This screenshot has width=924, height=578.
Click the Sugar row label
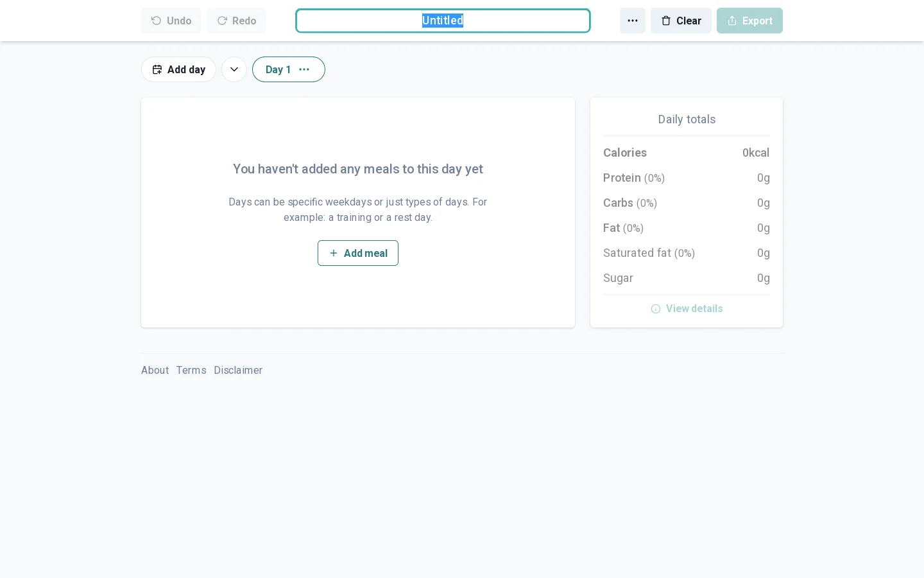(x=618, y=278)
